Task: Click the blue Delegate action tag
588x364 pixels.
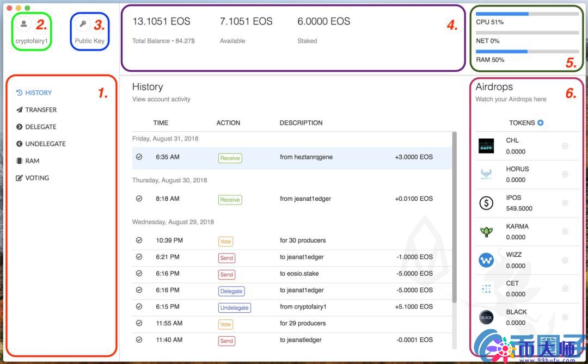Action: point(231,291)
